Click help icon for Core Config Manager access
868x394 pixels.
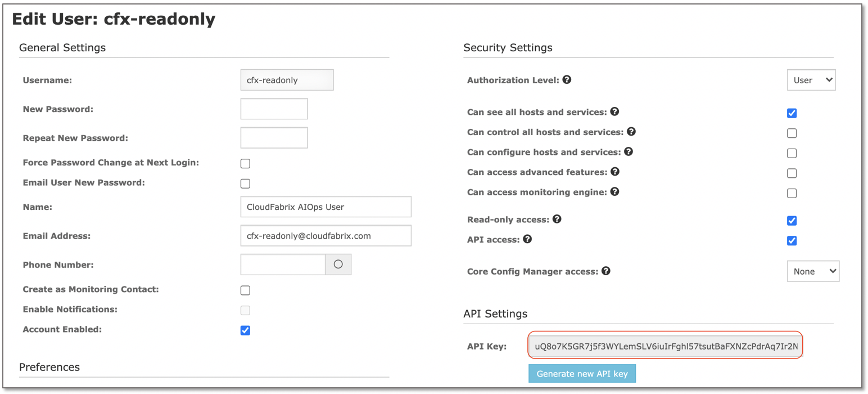point(605,271)
